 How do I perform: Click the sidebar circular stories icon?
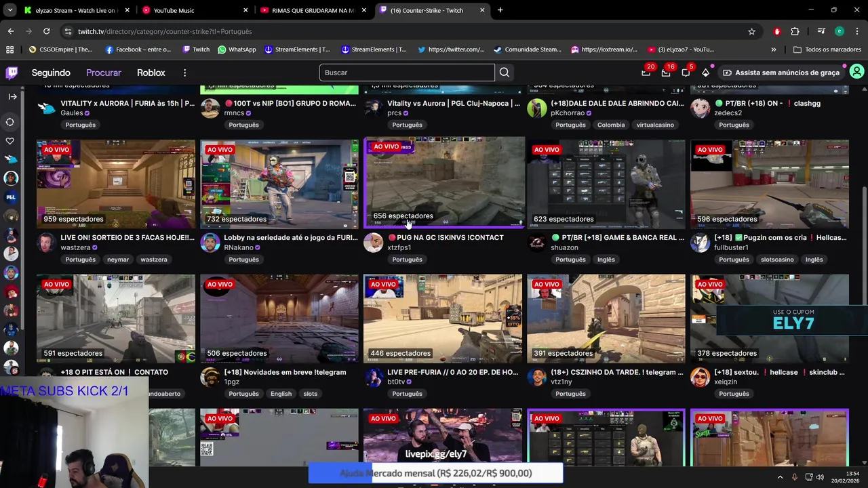(10, 122)
